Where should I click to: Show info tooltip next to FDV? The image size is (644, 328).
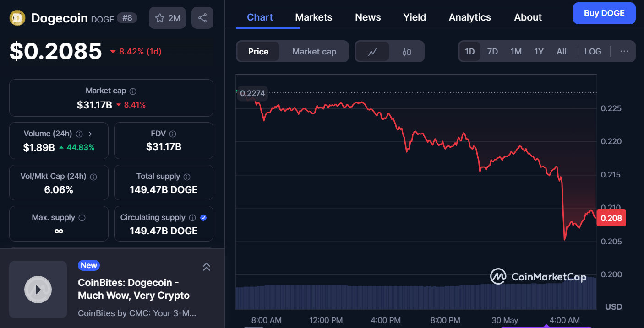(173, 134)
